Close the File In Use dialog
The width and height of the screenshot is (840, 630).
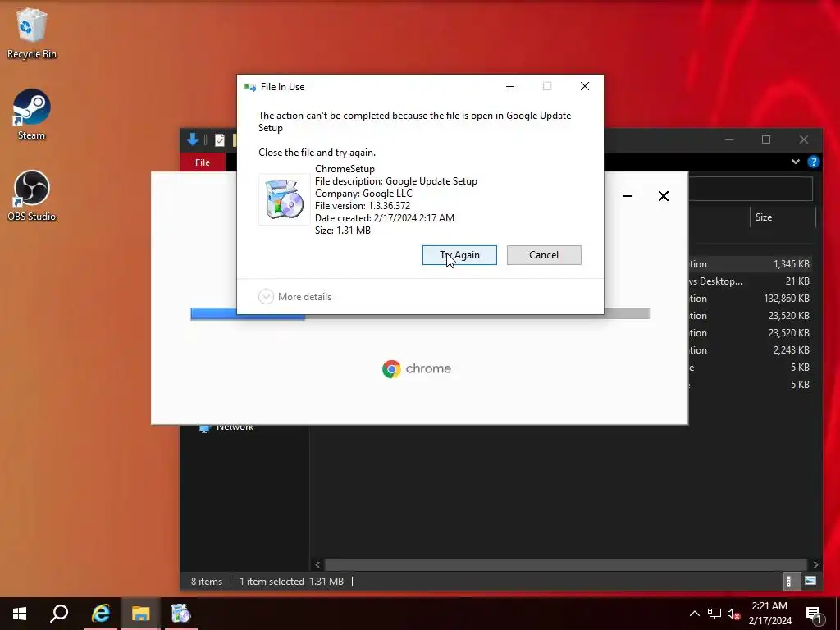click(584, 86)
